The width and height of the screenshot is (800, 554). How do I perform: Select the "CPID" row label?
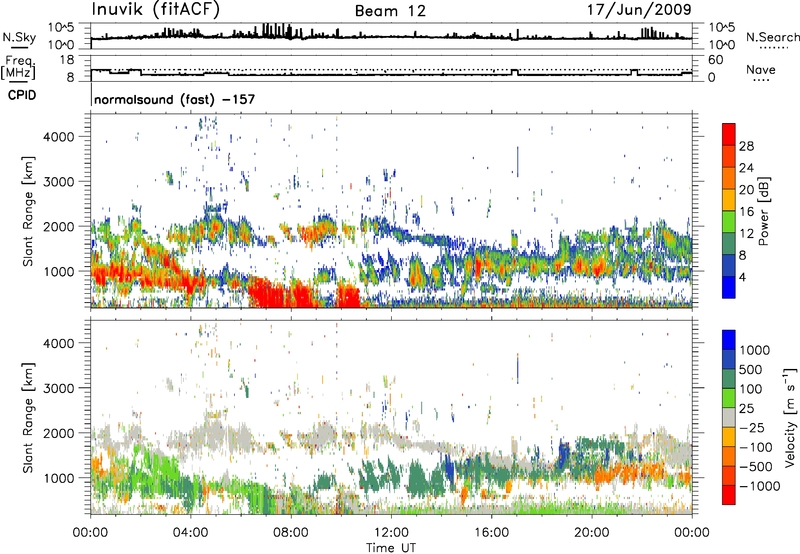(22, 95)
